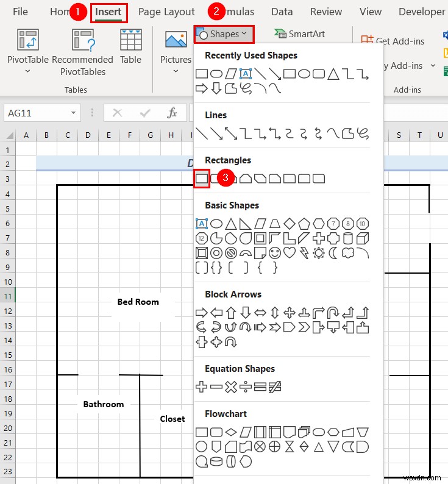
Task: Click the SmartArt button
Action: (x=299, y=34)
